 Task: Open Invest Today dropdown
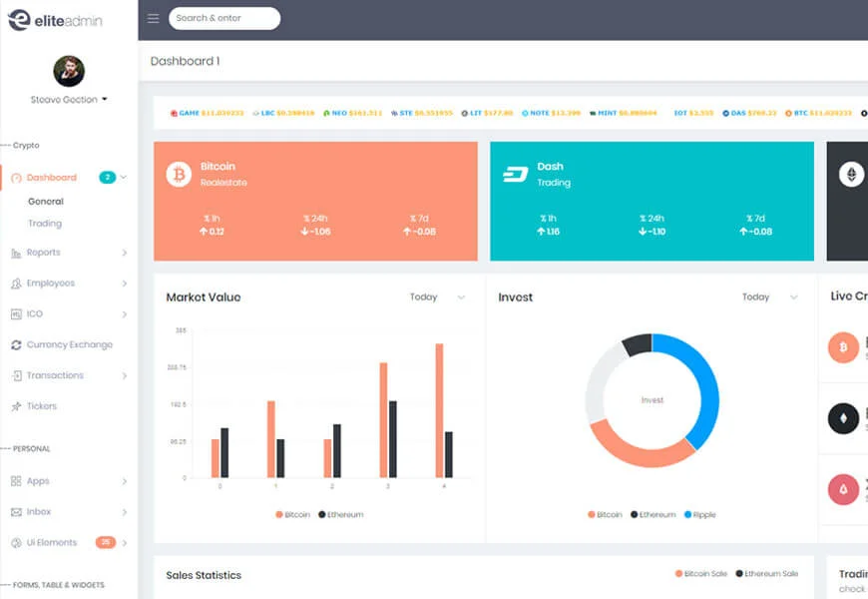(x=770, y=298)
